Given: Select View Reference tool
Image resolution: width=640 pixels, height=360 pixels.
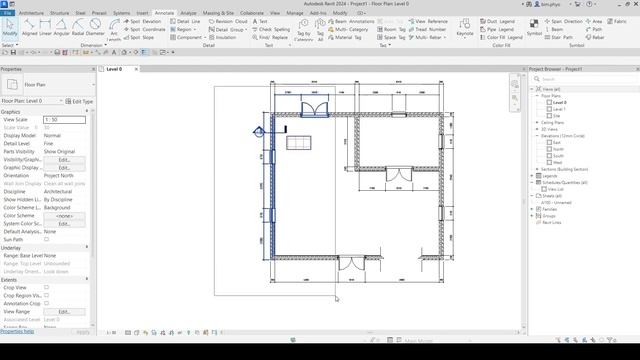Looking at the screenshot, I should click(428, 21).
